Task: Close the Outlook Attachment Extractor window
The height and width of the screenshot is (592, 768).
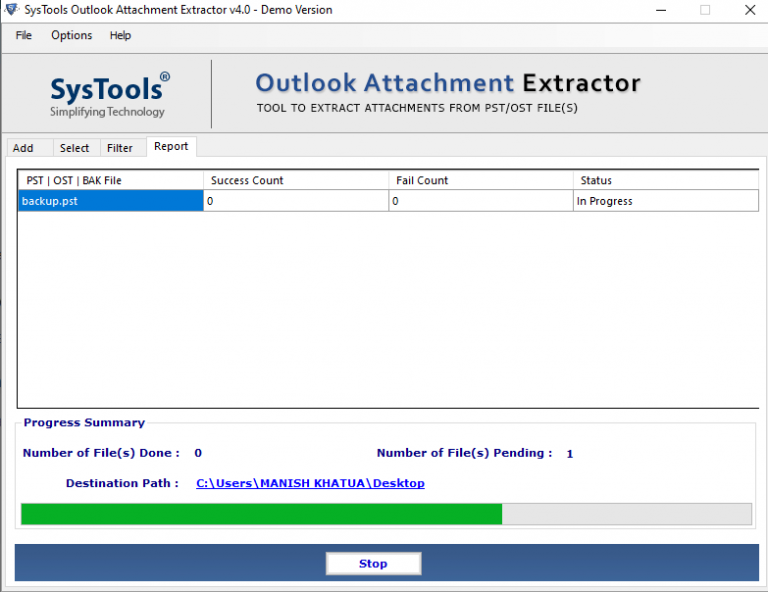Action: click(748, 10)
